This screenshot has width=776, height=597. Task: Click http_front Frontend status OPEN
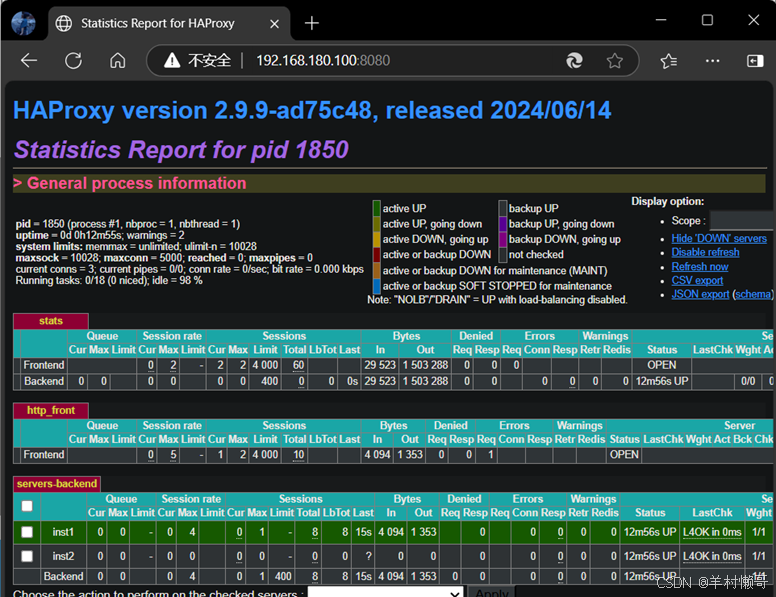pyautogui.click(x=624, y=454)
